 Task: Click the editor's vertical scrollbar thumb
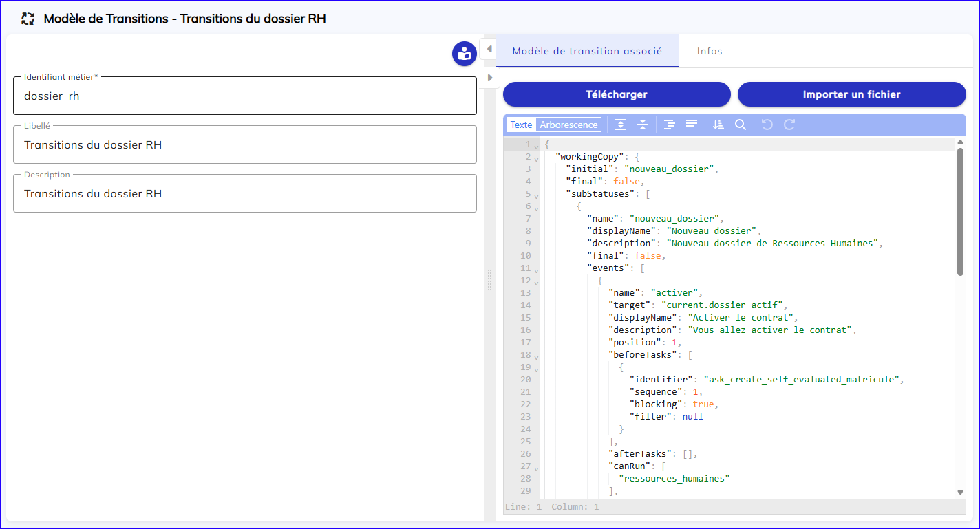[961, 212]
